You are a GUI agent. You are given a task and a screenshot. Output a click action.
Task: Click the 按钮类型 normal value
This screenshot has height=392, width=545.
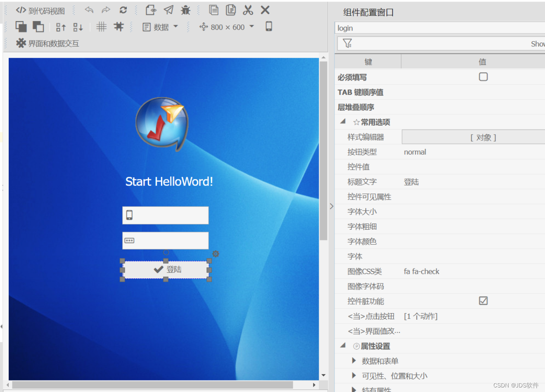click(415, 152)
